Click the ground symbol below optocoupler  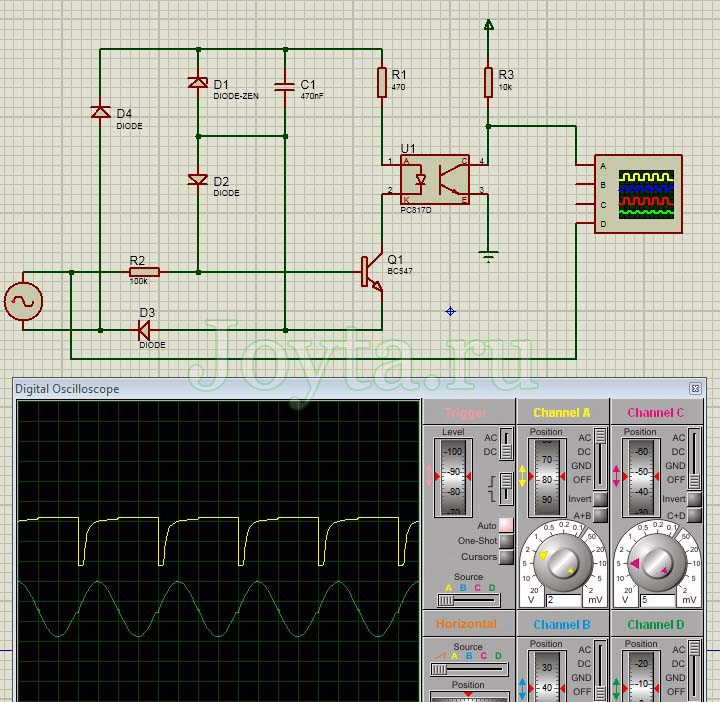[488, 256]
